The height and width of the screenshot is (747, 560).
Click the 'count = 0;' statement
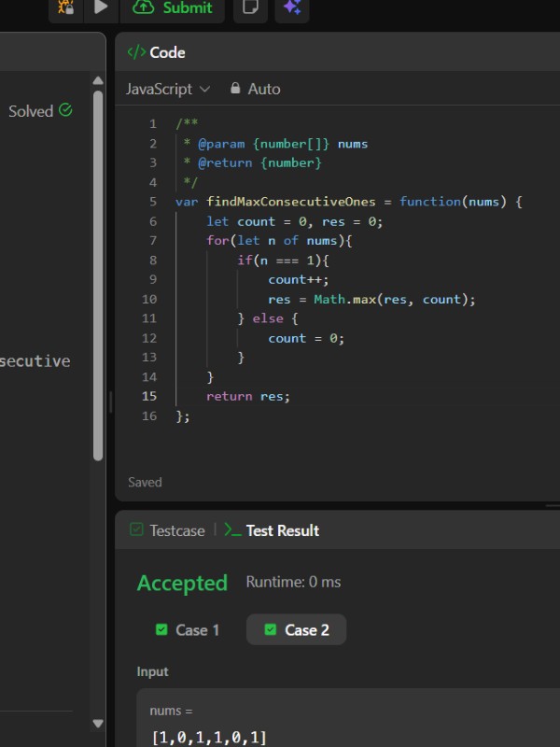click(x=306, y=338)
